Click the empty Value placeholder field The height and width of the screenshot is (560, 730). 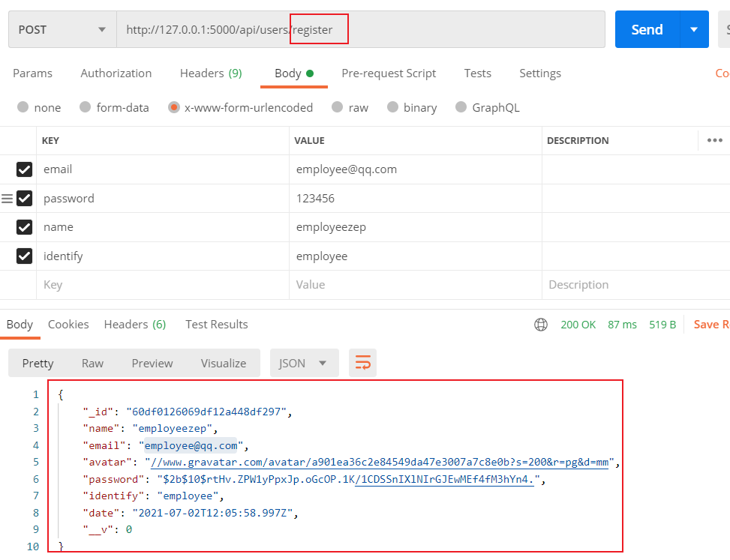(416, 285)
